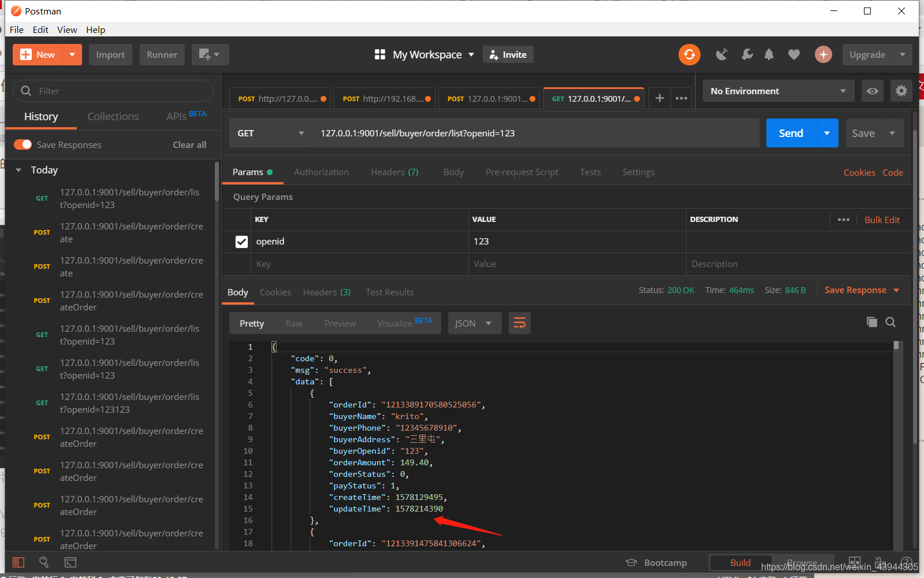Screen dimensions: 924x578
Task: Click the openid value 123 cell
Action: (x=577, y=242)
